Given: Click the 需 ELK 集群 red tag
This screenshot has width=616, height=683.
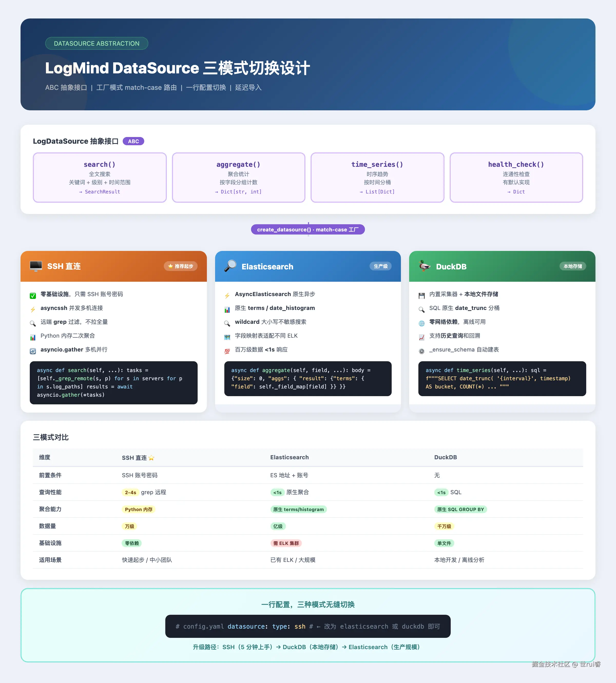Looking at the screenshot, I should (286, 543).
